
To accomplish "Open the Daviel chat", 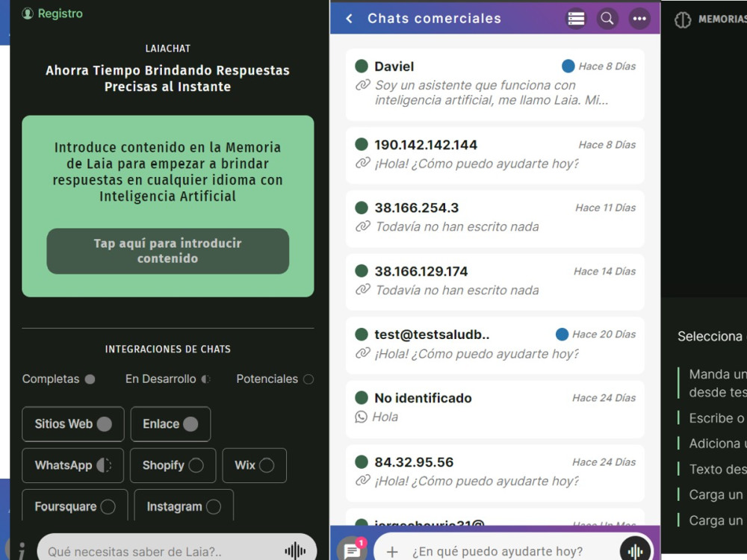I will point(495,84).
